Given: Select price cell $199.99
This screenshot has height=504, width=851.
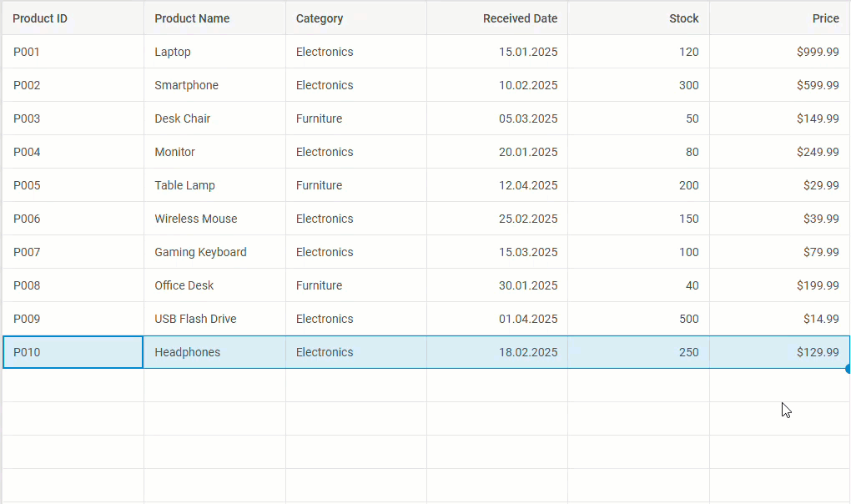Looking at the screenshot, I should [x=780, y=285].
